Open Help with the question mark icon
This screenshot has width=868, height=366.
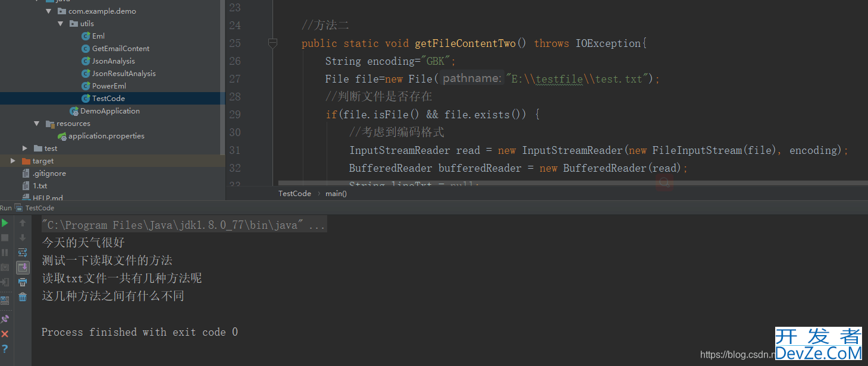(5, 349)
